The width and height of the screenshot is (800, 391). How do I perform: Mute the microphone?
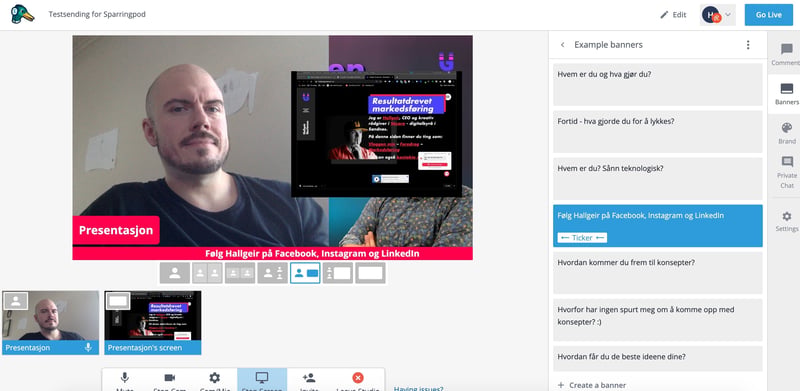(x=124, y=380)
